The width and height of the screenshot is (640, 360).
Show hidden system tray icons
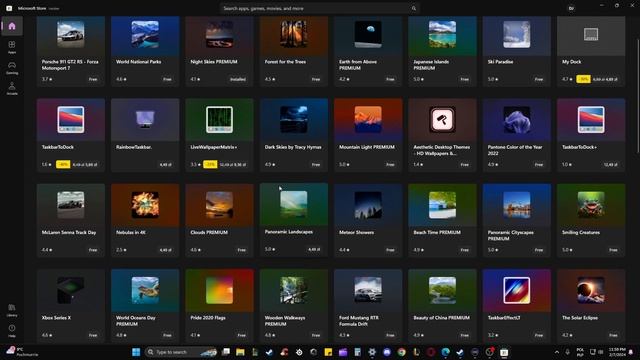(556, 352)
